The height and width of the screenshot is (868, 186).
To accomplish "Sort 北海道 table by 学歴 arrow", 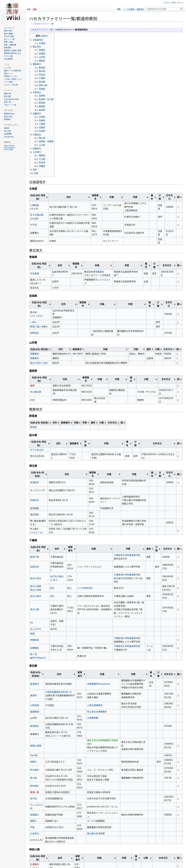I will tap(147, 197).
